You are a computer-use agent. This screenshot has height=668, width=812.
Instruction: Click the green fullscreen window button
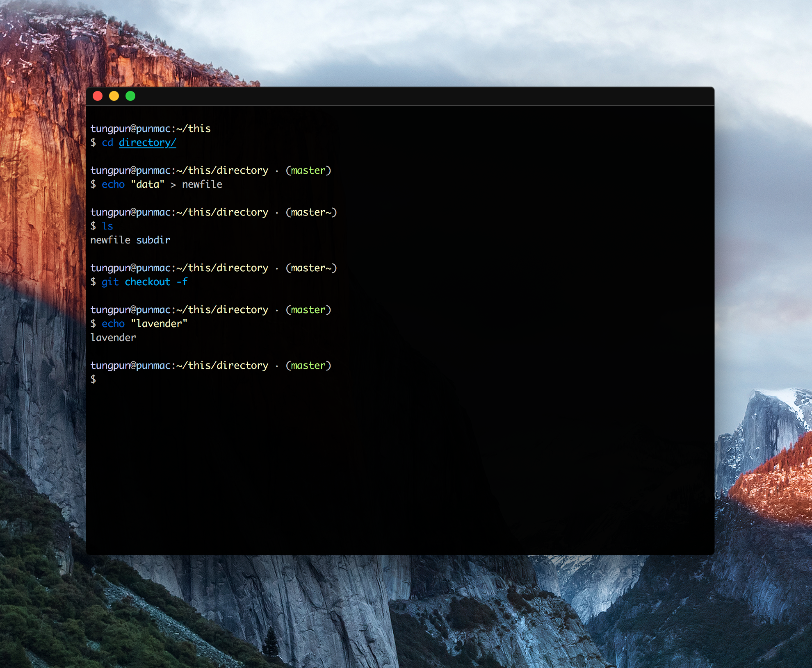[x=130, y=96]
